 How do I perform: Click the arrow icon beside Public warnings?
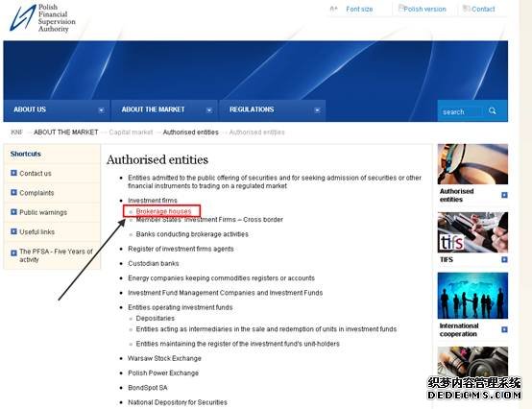point(13,212)
